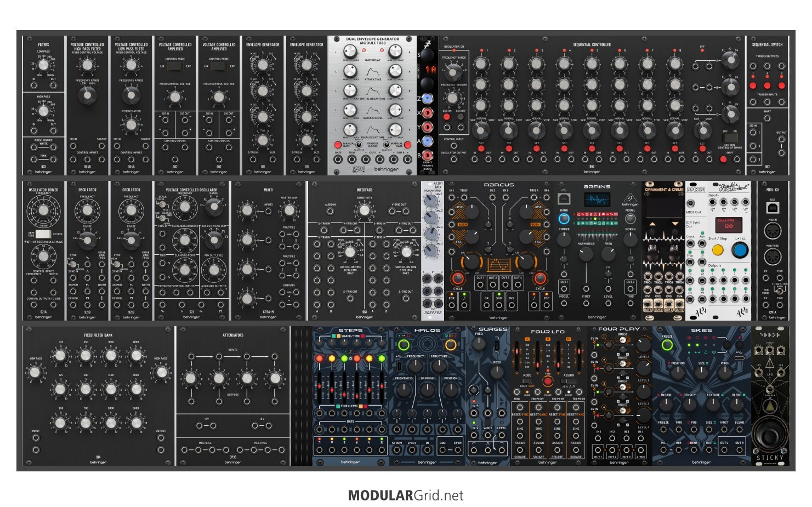Click the Sensitivity knob on the Interface module

pos(364,211)
